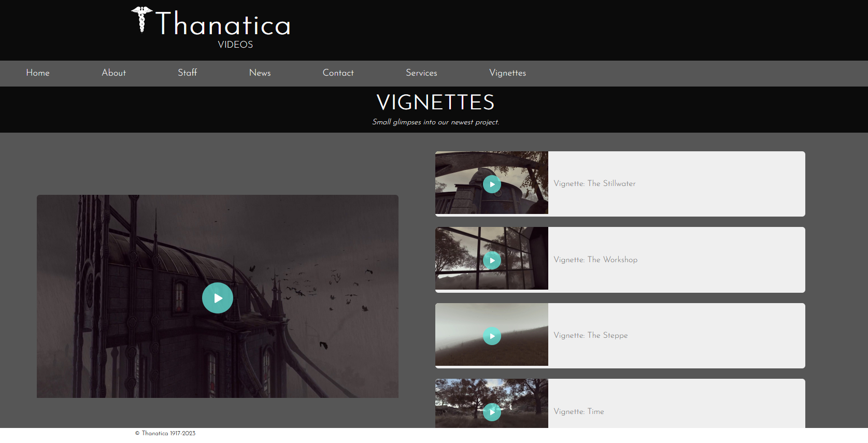Image resolution: width=868 pixels, height=443 pixels.
Task: Open the Home menu item
Action: click(x=38, y=73)
